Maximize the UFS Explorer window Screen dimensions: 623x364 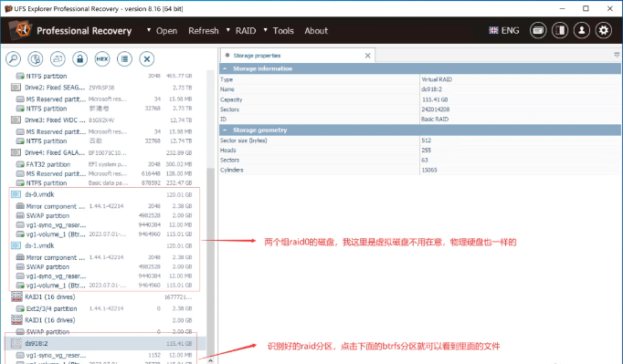[586, 8]
